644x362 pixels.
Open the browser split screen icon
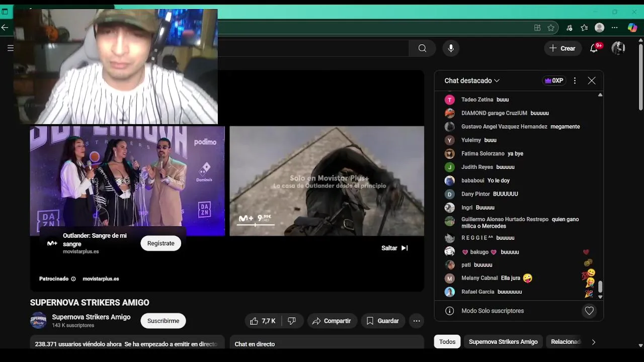click(537, 28)
